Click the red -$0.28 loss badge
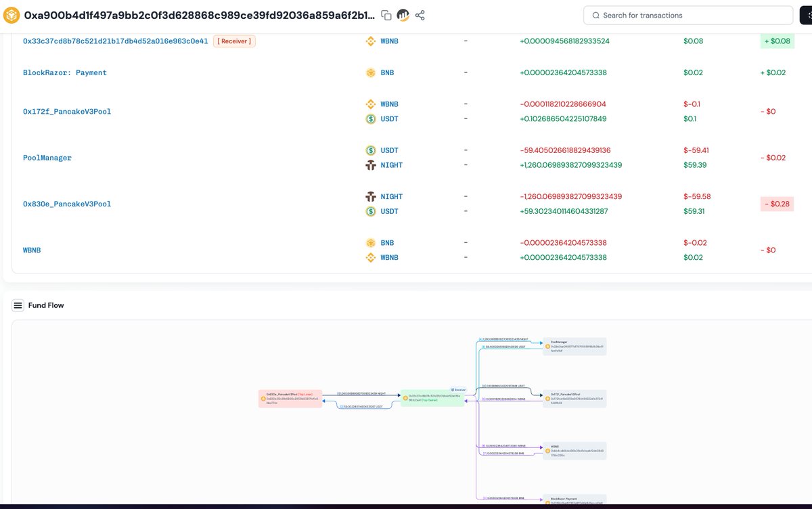 pos(776,204)
